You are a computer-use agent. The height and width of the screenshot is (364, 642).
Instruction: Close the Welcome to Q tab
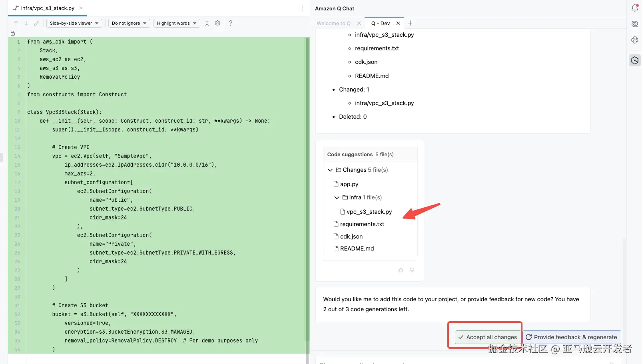[359, 23]
